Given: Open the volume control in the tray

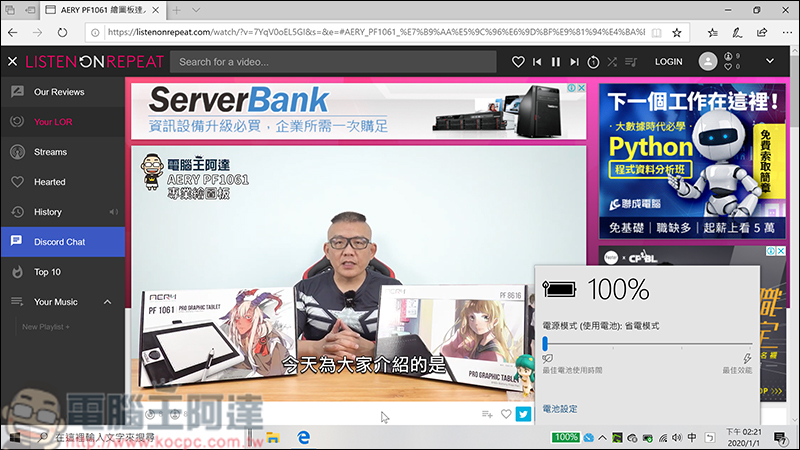Looking at the screenshot, I should point(677,438).
